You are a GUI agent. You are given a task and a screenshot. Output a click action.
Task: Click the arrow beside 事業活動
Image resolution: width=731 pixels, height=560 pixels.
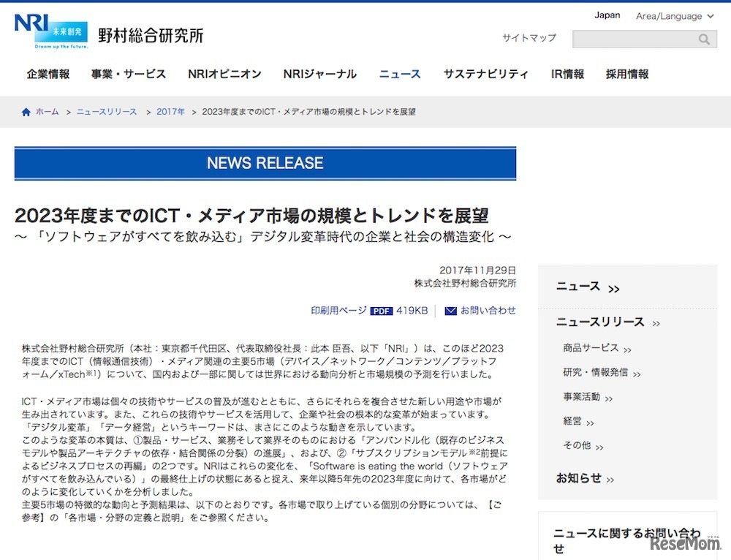609,398
